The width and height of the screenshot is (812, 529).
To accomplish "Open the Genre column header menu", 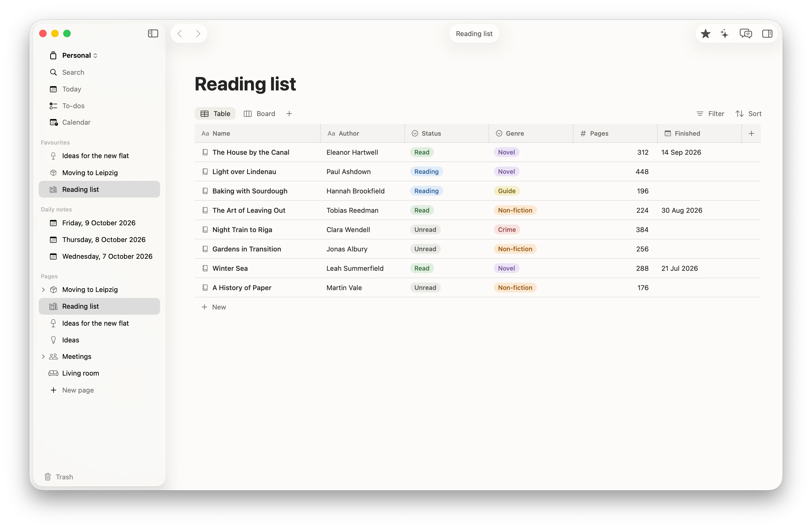I will 531,133.
